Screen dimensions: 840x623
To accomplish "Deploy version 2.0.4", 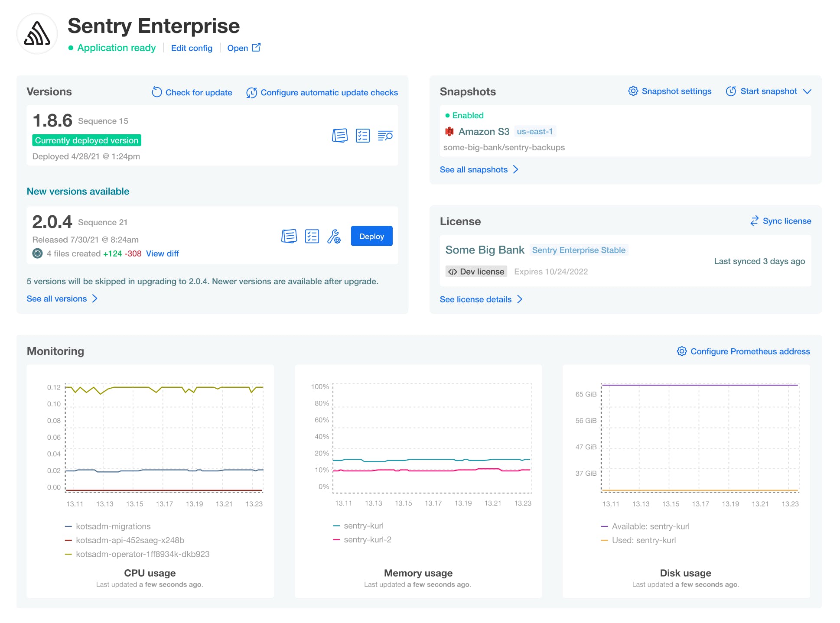I will (372, 236).
